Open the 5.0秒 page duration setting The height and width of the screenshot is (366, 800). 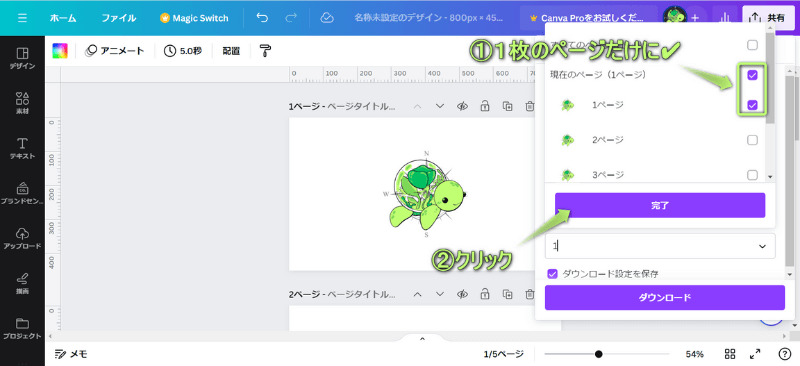[183, 51]
